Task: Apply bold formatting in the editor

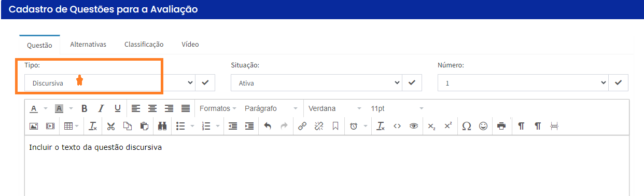Action: point(84,108)
